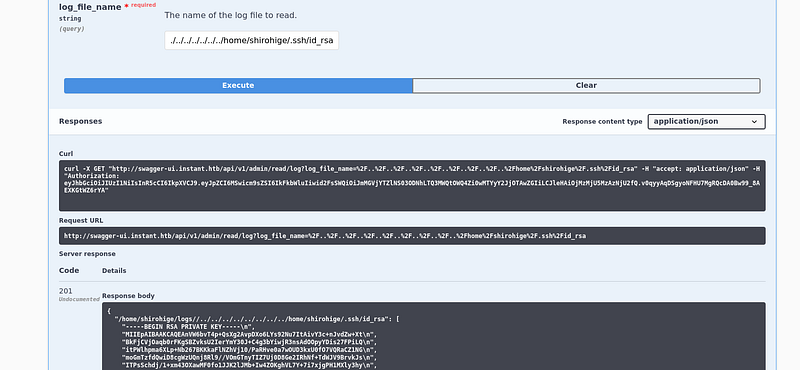Click the parameter description 'The name of the log file to read.'
Image resolution: width=800 pixels, height=370 pixels.
231,15
